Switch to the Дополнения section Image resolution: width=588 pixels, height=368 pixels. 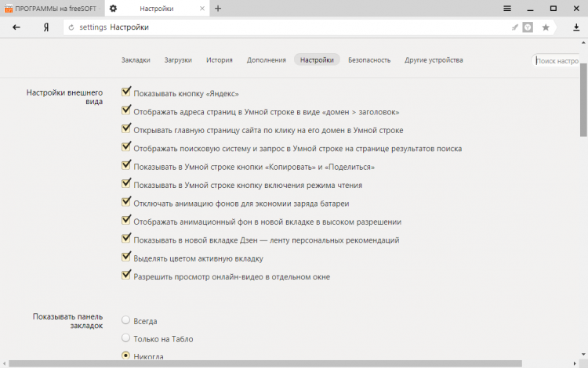tap(266, 60)
